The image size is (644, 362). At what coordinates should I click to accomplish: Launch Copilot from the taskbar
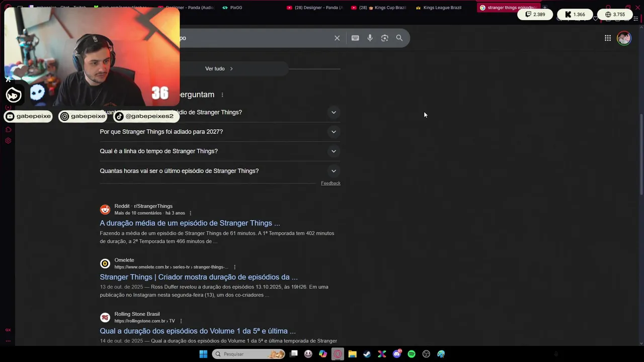pyautogui.click(x=323, y=354)
